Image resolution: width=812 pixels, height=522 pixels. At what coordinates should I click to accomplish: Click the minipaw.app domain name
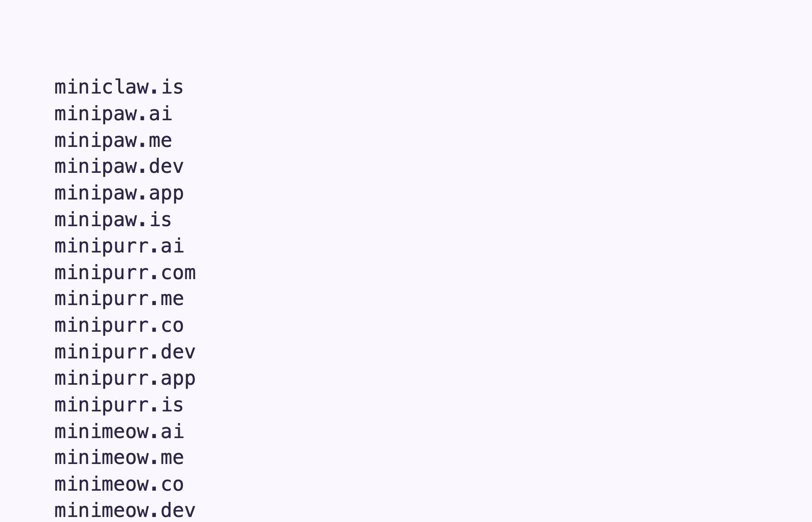coord(119,193)
